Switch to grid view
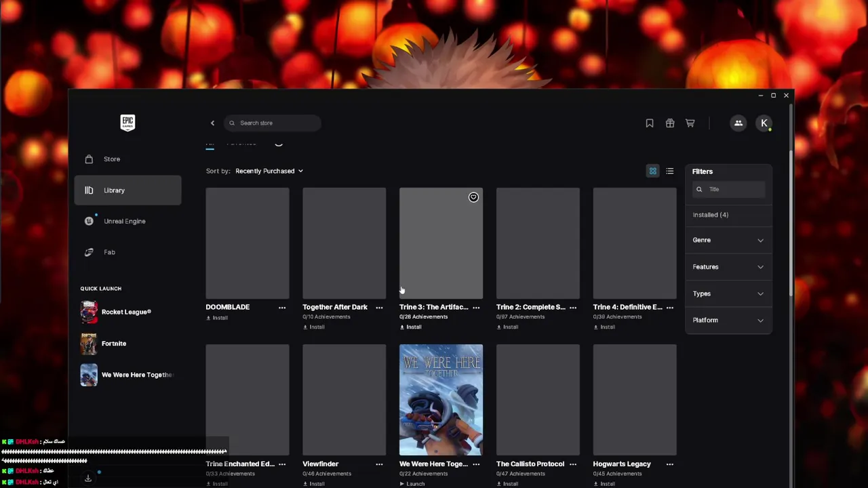Screen dimensions: 868x488 point(653,171)
